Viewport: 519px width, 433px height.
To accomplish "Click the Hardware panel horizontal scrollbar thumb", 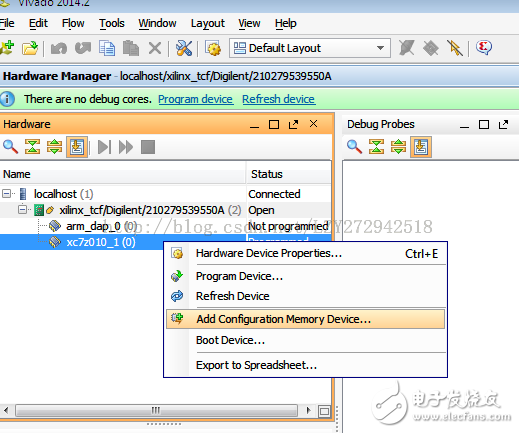I will tap(156, 410).
